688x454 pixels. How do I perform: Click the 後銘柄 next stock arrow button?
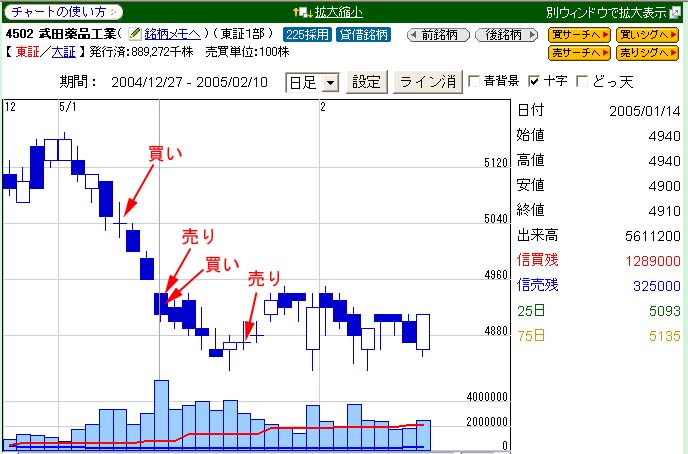click(504, 34)
